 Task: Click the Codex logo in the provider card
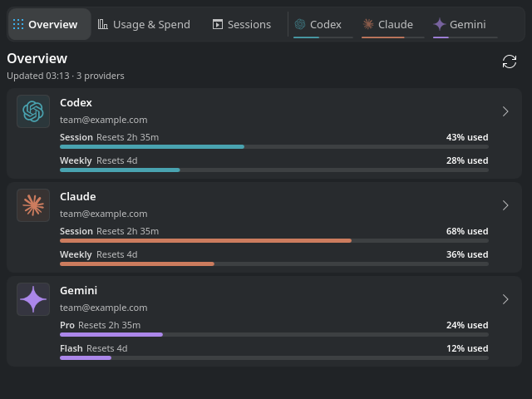pos(33,111)
